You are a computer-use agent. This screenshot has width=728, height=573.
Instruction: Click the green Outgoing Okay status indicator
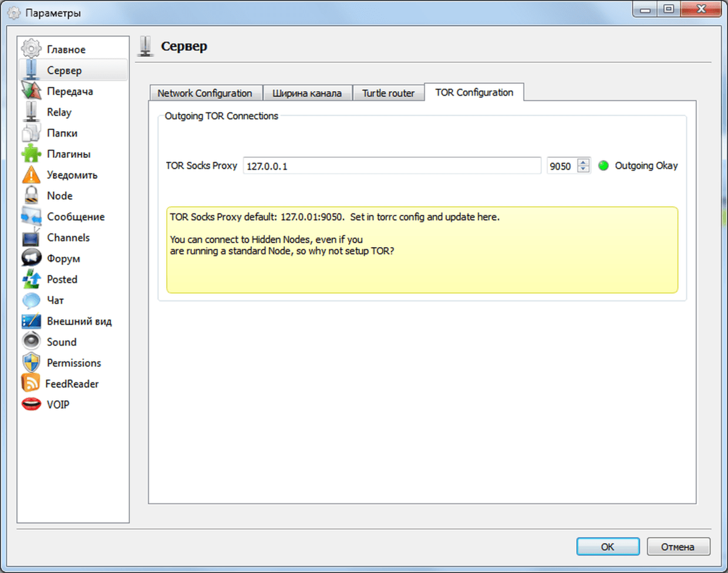tap(603, 166)
